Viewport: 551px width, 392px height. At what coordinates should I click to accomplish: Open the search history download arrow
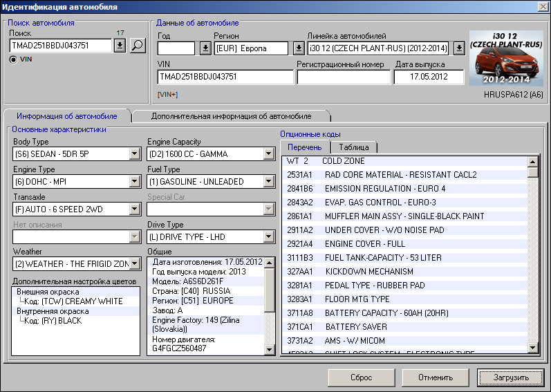coord(119,46)
